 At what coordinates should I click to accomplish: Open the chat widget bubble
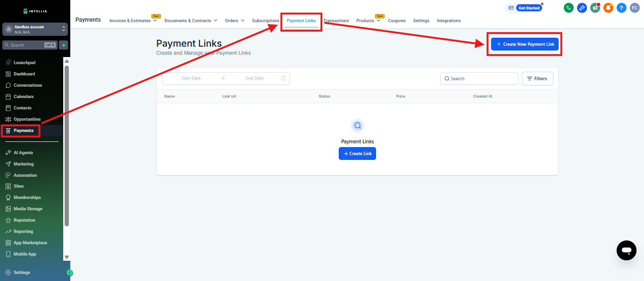(626, 250)
